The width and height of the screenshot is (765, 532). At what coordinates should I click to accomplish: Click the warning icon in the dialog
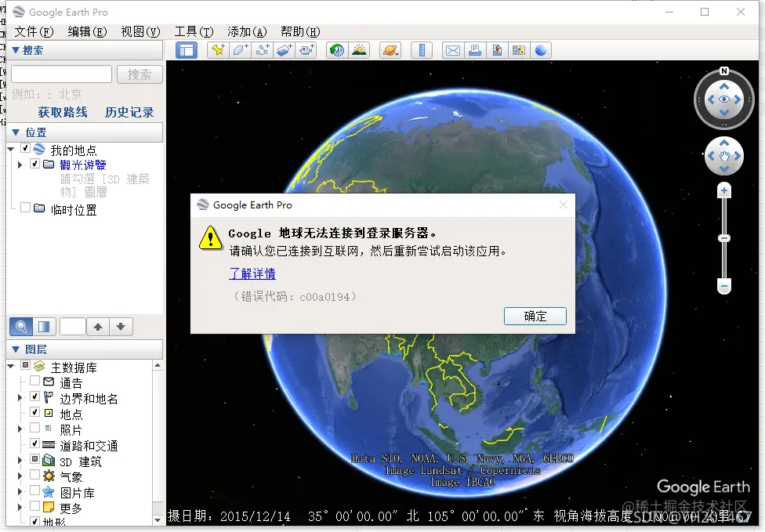pyautogui.click(x=211, y=238)
